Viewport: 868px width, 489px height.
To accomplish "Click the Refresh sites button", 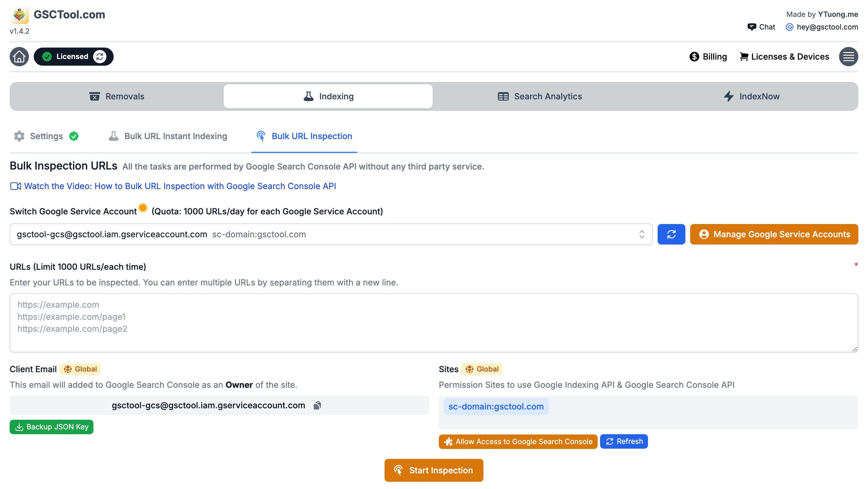I will tap(624, 441).
